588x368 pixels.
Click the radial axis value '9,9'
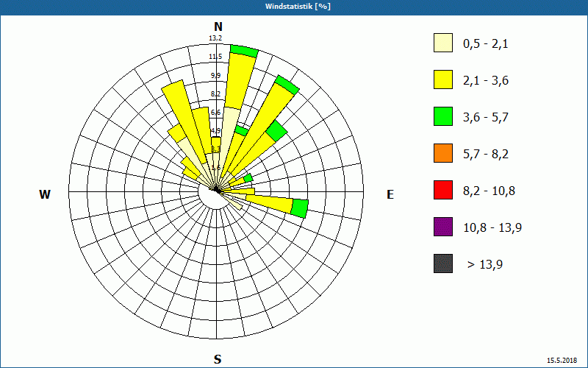coord(215,76)
